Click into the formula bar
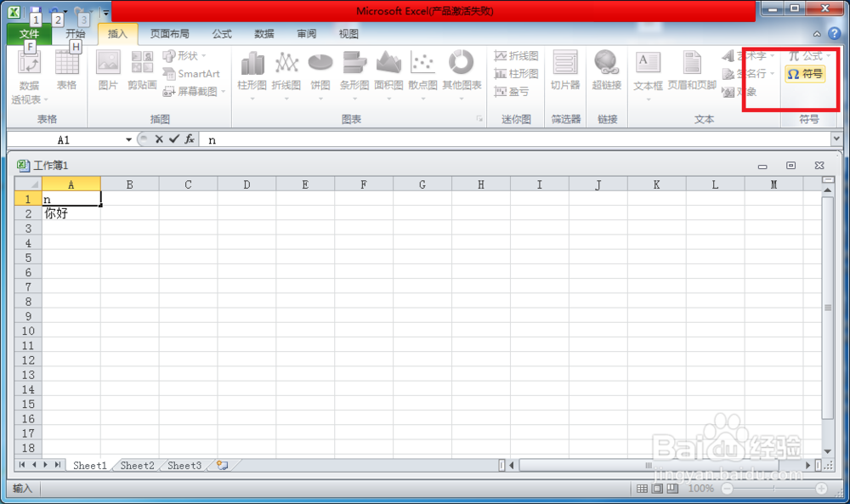The height and width of the screenshot is (504, 850). pyautogui.click(x=515, y=140)
